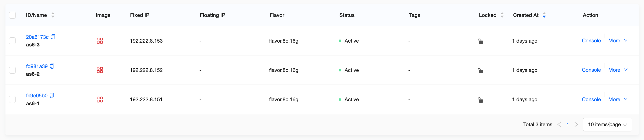
Task: Open the Console for as6-1
Action: (591, 100)
